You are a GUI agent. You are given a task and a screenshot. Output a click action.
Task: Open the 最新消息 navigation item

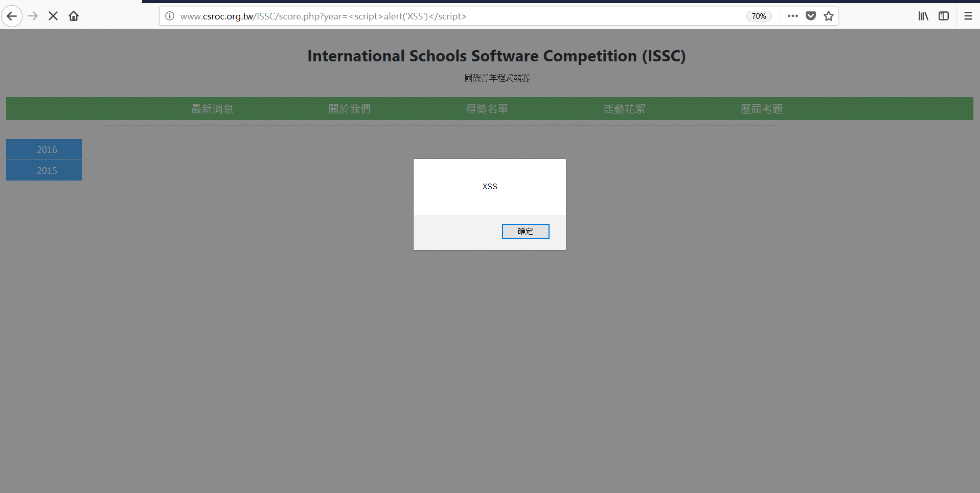coord(212,109)
